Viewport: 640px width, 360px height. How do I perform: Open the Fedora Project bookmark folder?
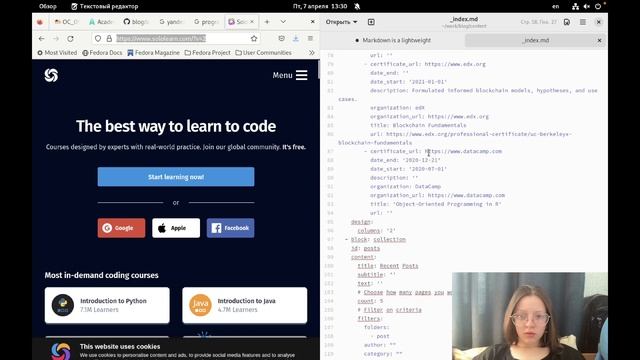[x=208, y=53]
